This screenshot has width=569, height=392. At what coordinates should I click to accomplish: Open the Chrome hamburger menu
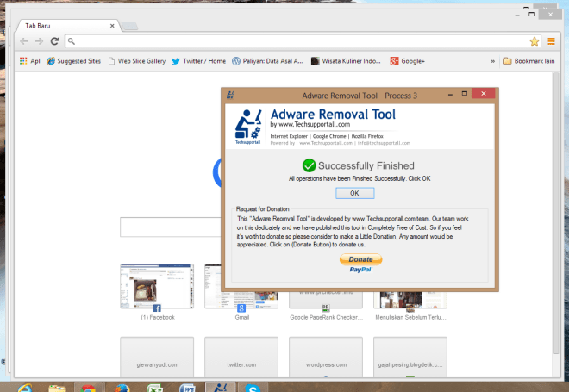[551, 41]
